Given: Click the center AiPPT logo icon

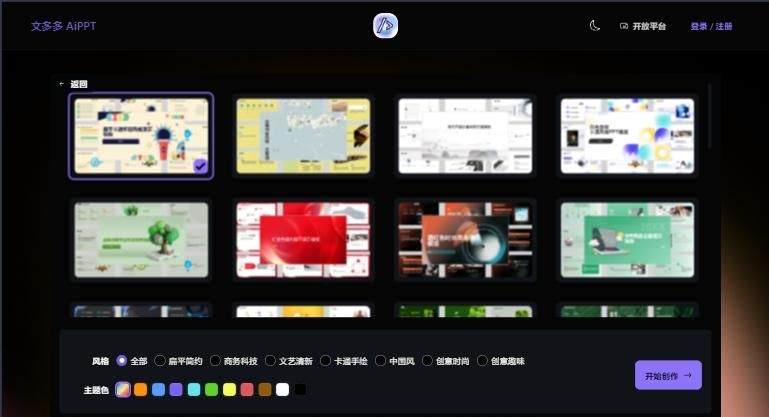Looking at the screenshot, I should tap(385, 26).
